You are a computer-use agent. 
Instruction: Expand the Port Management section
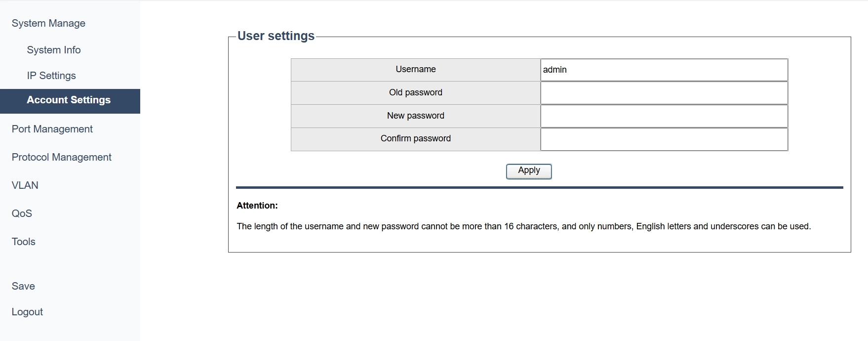click(52, 129)
